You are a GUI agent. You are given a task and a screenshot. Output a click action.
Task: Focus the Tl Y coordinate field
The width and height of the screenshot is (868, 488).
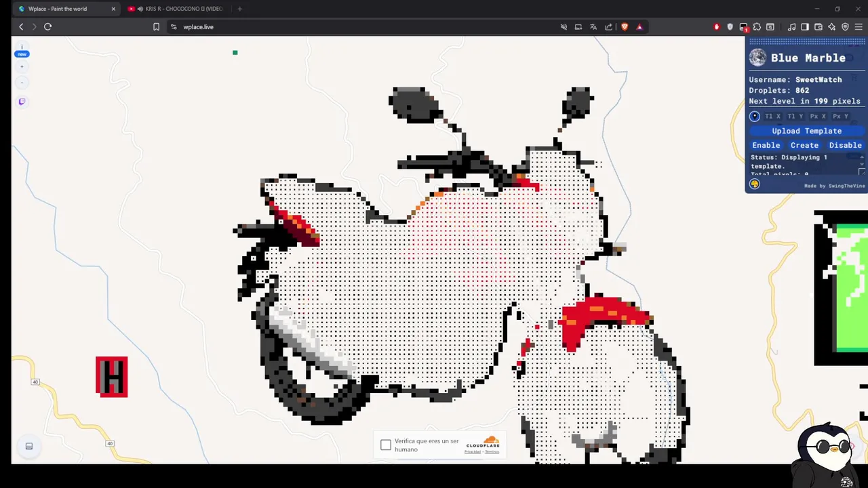(795, 116)
